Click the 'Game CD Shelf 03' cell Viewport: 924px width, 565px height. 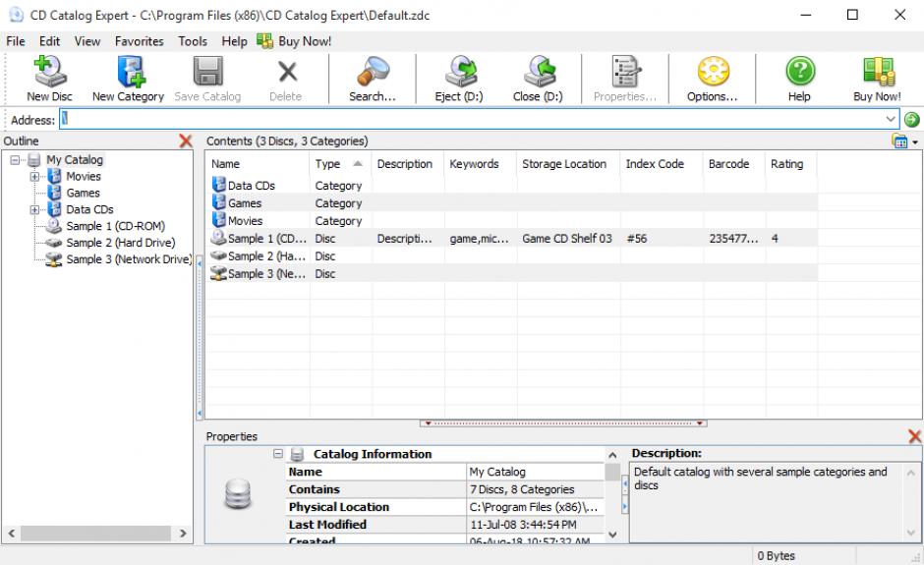pyautogui.click(x=567, y=238)
